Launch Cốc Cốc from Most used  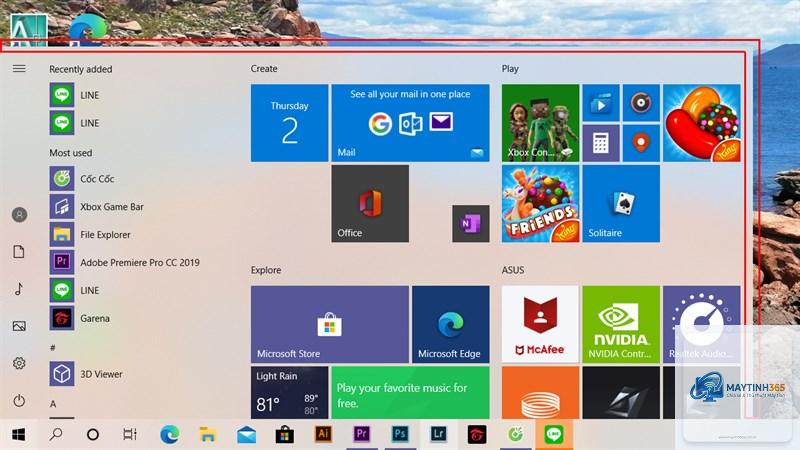138,179
